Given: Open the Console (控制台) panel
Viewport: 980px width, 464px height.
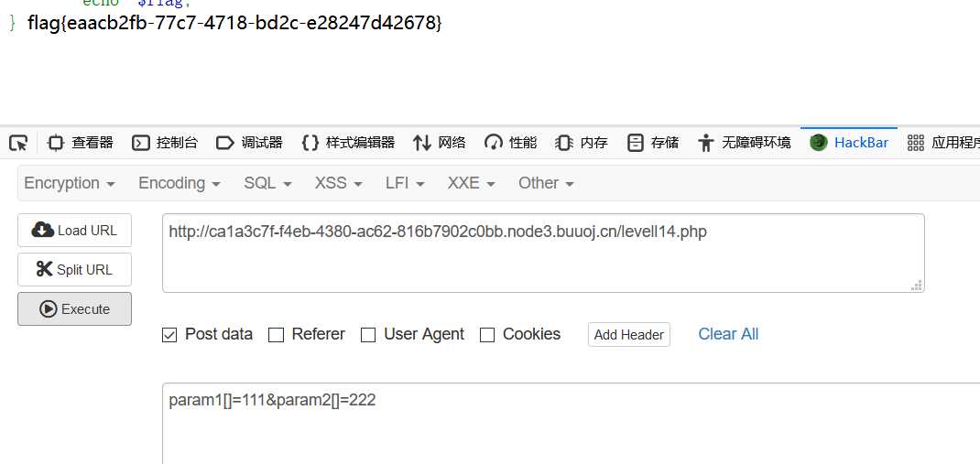Looking at the screenshot, I should pyautogui.click(x=165, y=143).
